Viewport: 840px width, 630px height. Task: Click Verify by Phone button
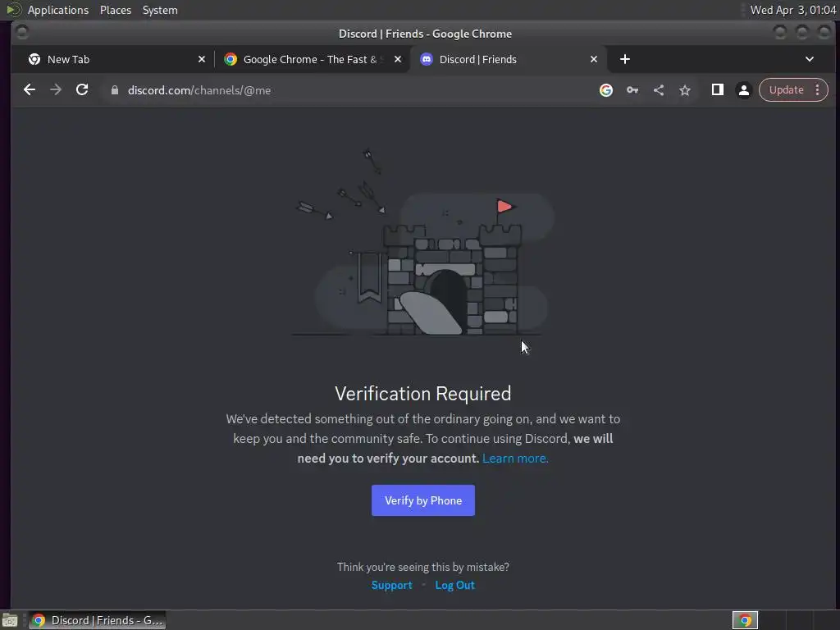(423, 500)
